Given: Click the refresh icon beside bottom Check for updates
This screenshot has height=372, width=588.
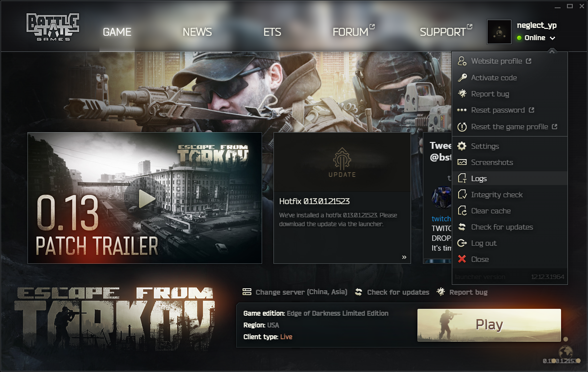Looking at the screenshot, I should (359, 292).
